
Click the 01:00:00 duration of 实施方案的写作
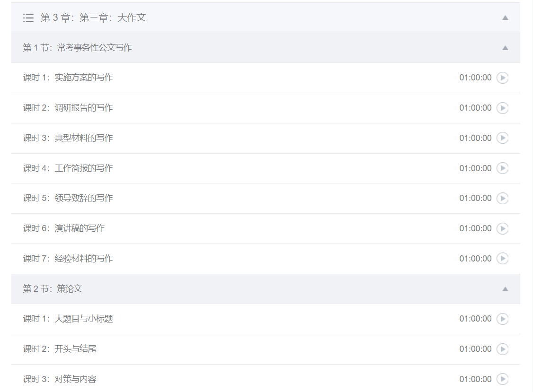click(x=476, y=78)
